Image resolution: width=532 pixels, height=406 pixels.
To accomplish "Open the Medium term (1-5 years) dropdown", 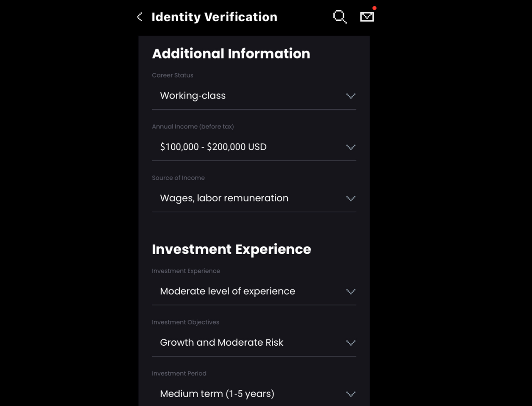I will [x=254, y=394].
